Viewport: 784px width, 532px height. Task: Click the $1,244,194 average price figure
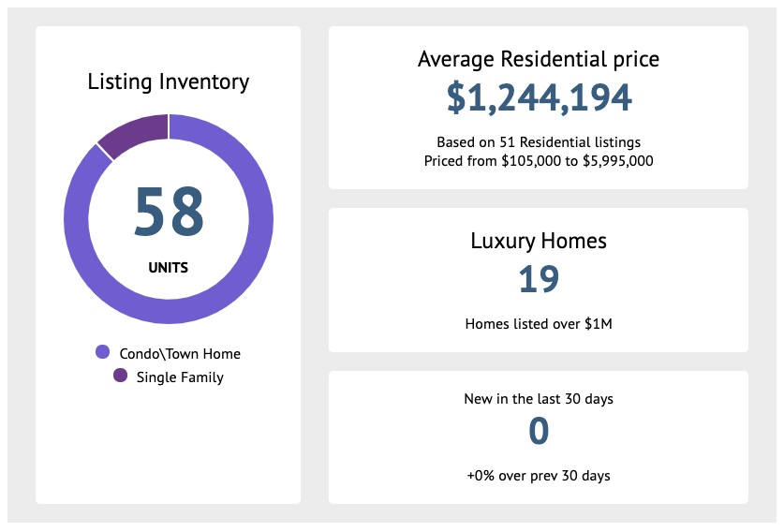(539, 97)
